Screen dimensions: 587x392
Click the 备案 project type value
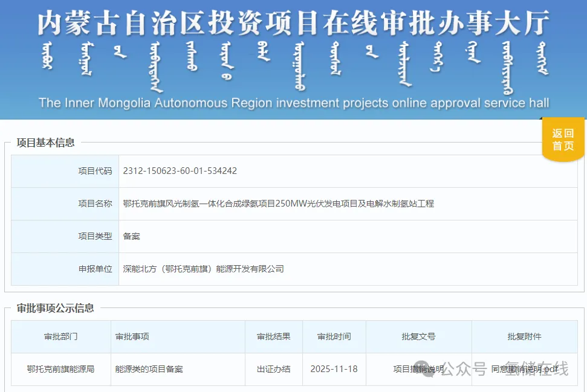click(x=131, y=236)
